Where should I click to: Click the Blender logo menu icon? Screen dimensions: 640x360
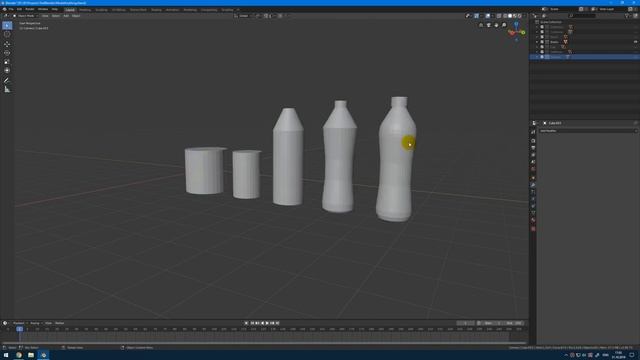pos(4,9)
